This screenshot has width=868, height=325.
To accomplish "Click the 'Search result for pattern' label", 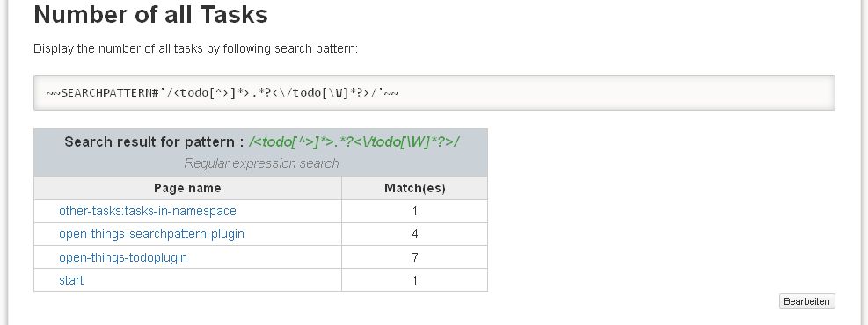I will click(155, 142).
